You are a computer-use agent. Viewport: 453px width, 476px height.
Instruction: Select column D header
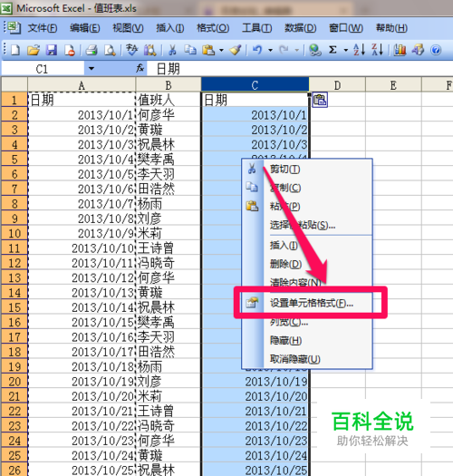pyautogui.click(x=337, y=85)
